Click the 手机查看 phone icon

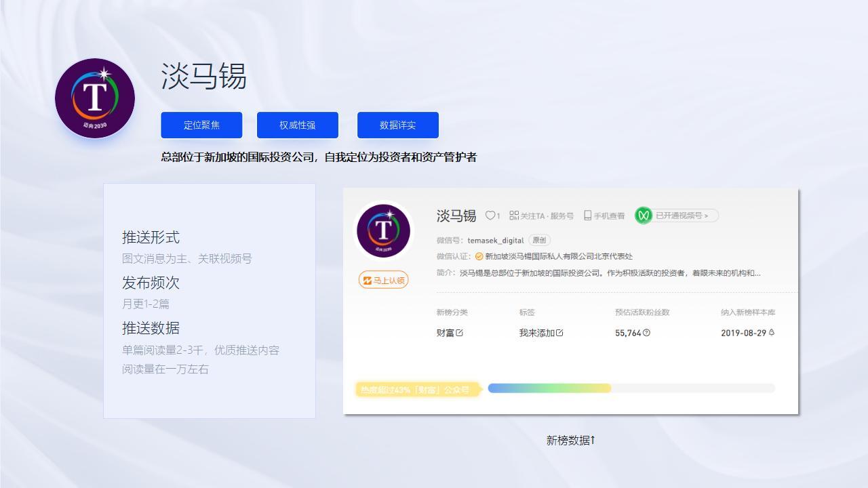tap(587, 216)
